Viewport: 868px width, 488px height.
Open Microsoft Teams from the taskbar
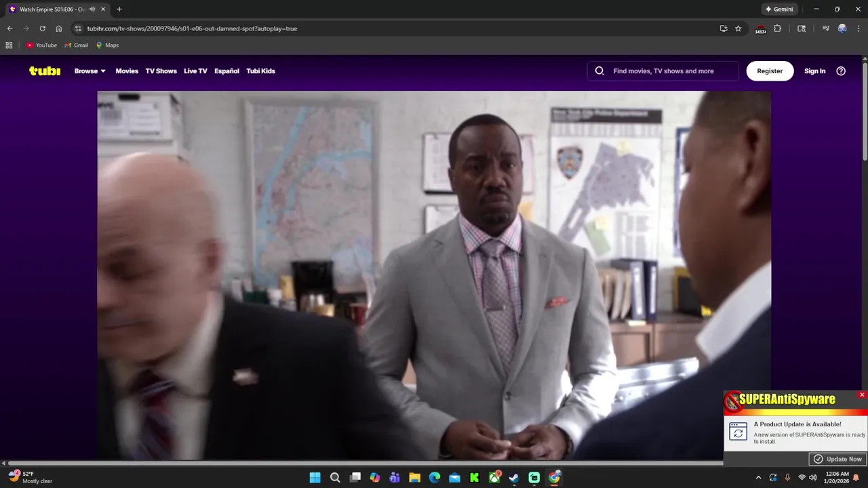[x=395, y=478]
